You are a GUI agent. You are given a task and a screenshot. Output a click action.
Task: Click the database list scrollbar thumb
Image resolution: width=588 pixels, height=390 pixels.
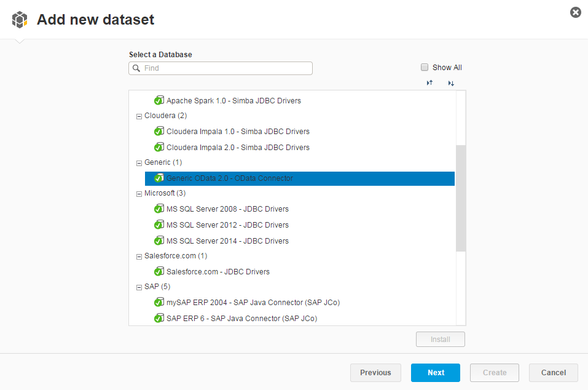click(x=460, y=198)
